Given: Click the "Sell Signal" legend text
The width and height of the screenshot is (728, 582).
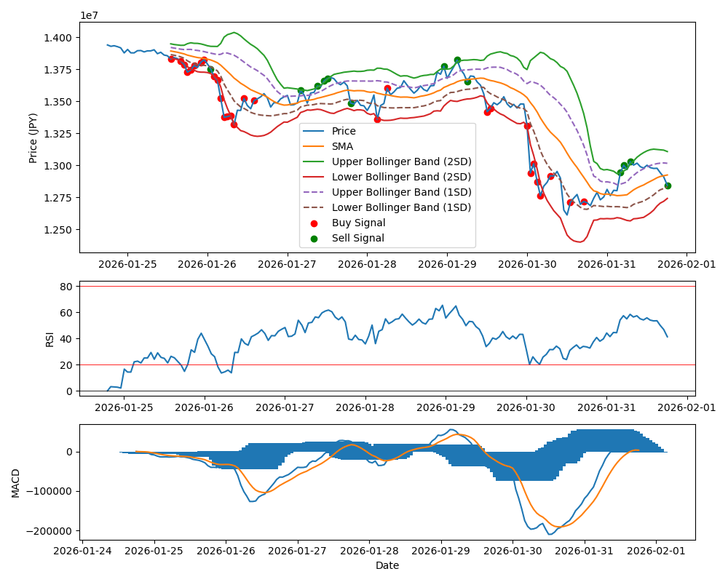Looking at the screenshot, I should pyautogui.click(x=357, y=238).
